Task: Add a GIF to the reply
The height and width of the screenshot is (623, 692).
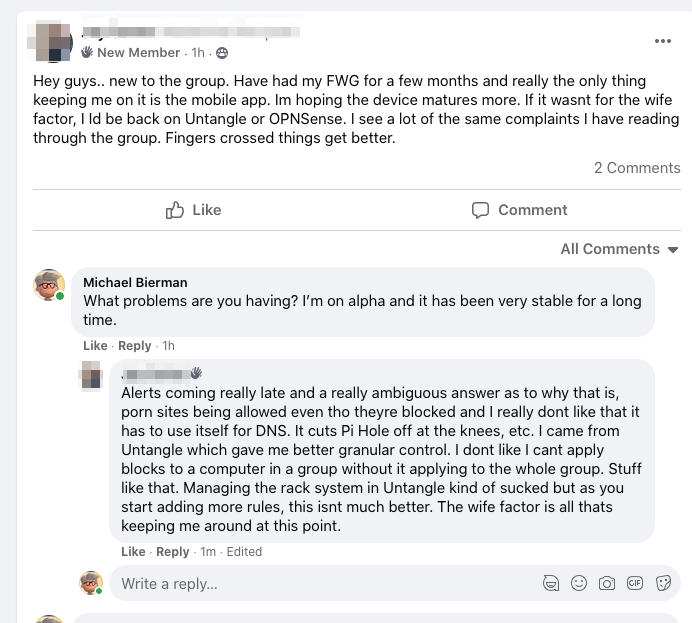Action: [635, 583]
